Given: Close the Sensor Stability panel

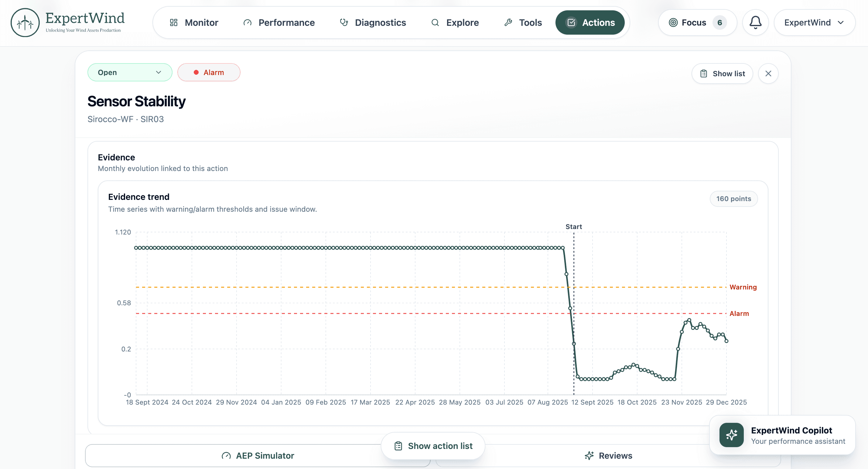Looking at the screenshot, I should (x=768, y=74).
